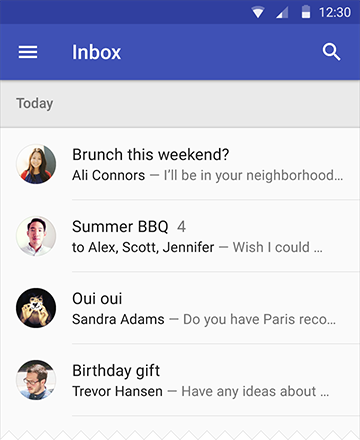Open the Brunch this weekend? email
The width and height of the screenshot is (360, 440).
click(x=180, y=164)
